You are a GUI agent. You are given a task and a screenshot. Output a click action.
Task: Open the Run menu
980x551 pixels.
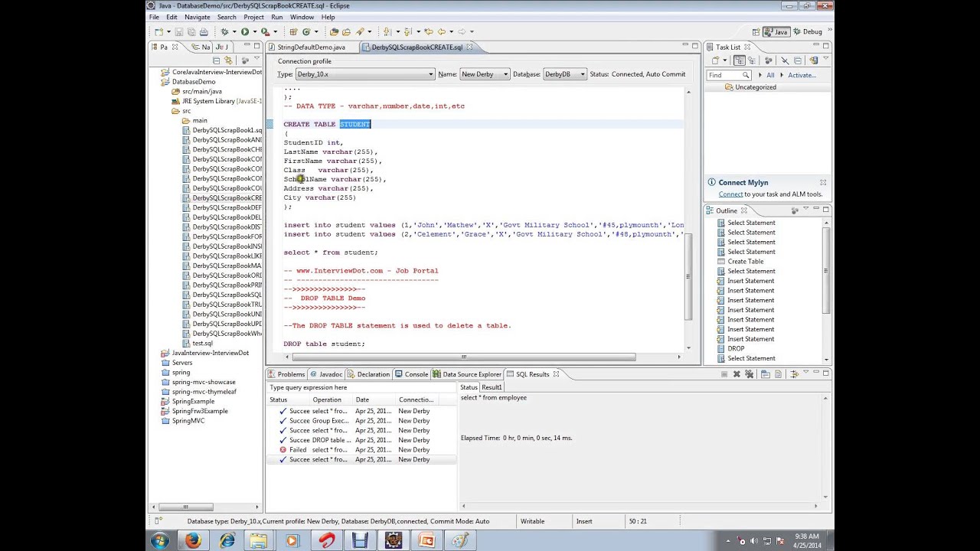276,17
